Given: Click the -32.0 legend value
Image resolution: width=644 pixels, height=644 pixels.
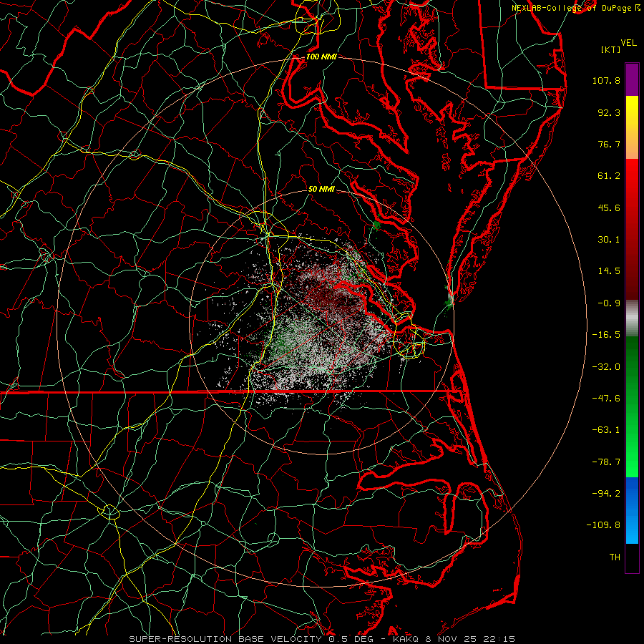Looking at the screenshot, I should [x=606, y=367].
